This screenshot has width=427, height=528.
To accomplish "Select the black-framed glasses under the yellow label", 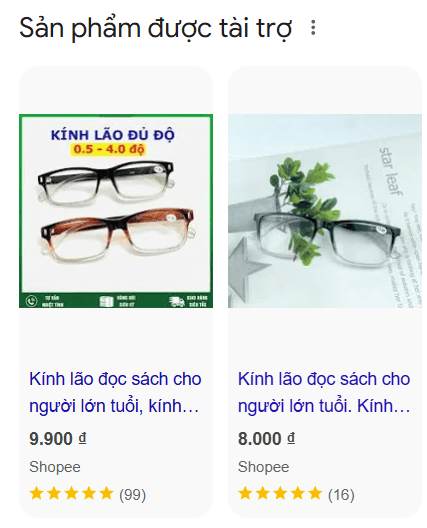I will coord(106,184).
